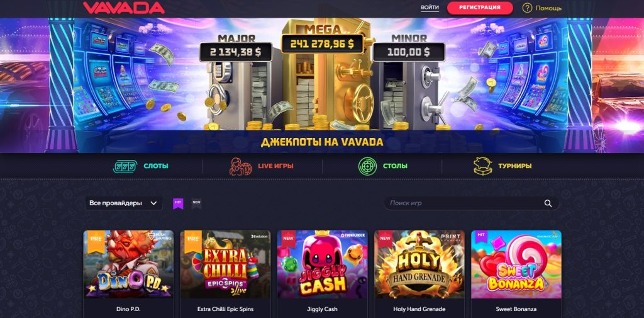644x318 pixels.
Task: Open the СЛОТЫ category tab
Action: (x=156, y=166)
